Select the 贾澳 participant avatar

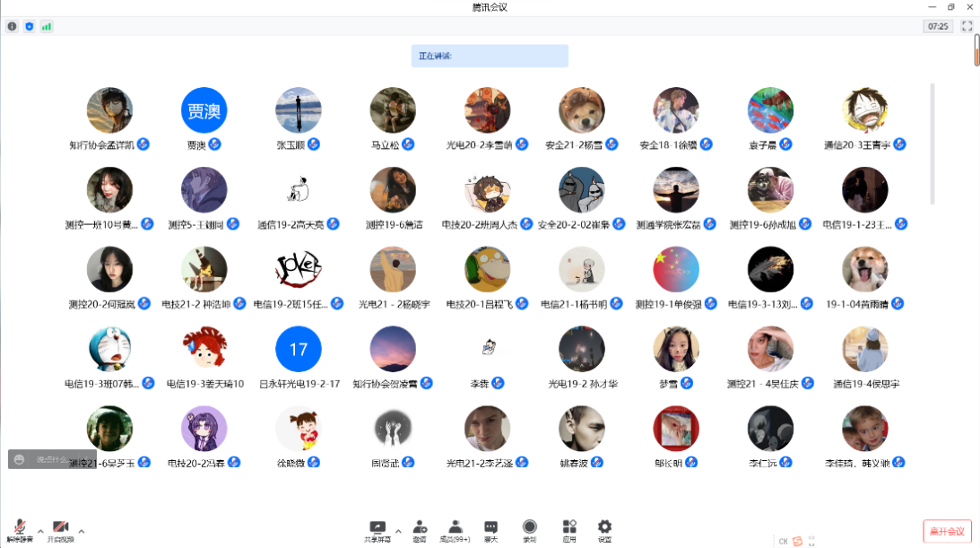click(204, 111)
